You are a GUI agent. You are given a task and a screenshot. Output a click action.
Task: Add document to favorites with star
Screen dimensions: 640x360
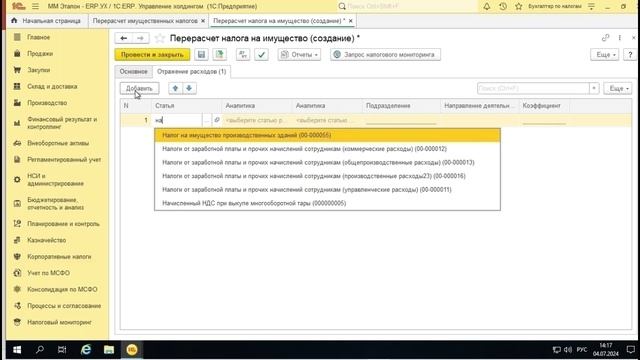(160, 38)
